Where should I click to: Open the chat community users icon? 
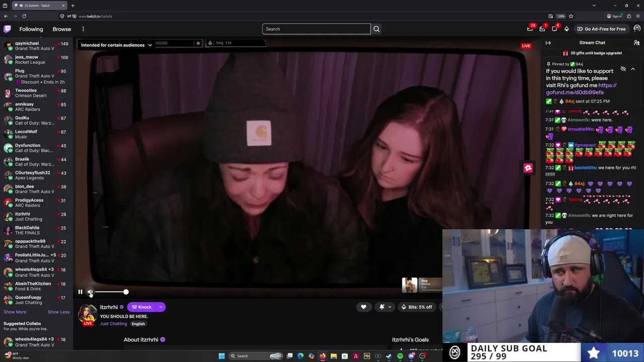[636, 43]
